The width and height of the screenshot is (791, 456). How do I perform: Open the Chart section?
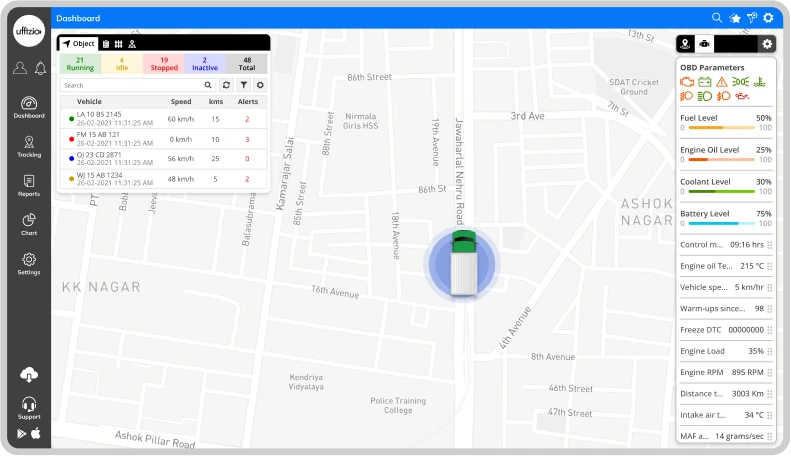pyautogui.click(x=29, y=224)
